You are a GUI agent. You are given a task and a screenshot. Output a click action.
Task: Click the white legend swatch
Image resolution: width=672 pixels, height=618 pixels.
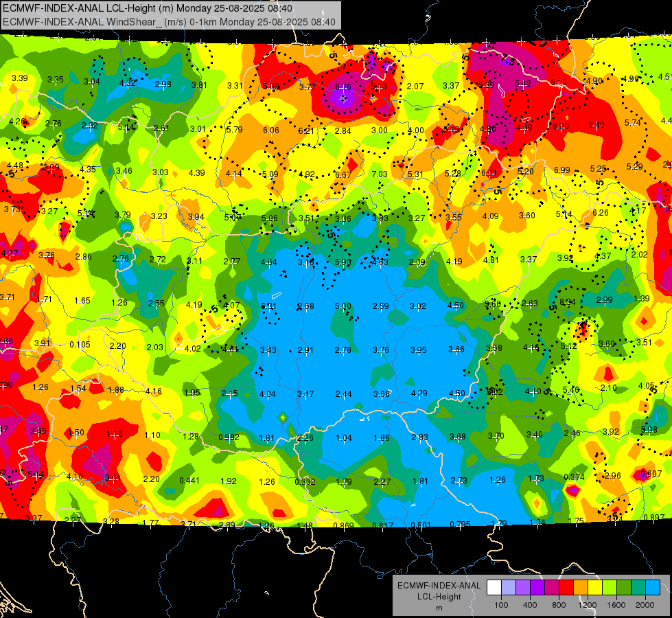494,588
